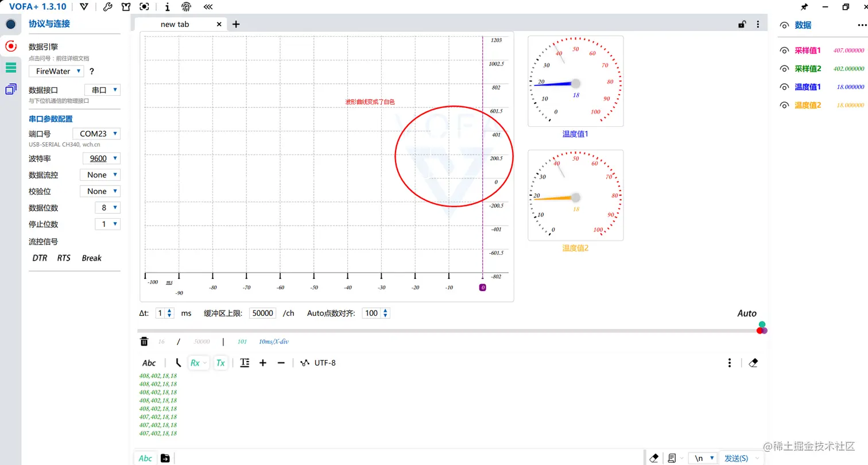Toggle RTS flow control signal
This screenshot has width=868, height=465.
(x=64, y=258)
